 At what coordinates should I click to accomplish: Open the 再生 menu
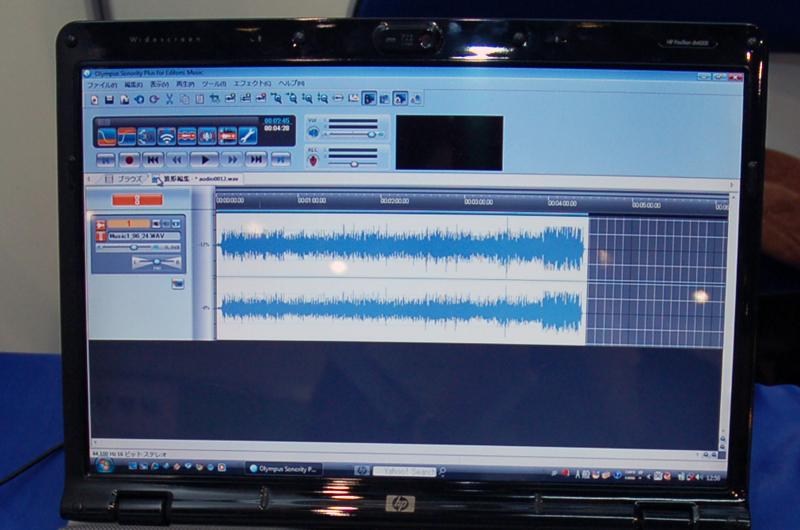point(185,84)
